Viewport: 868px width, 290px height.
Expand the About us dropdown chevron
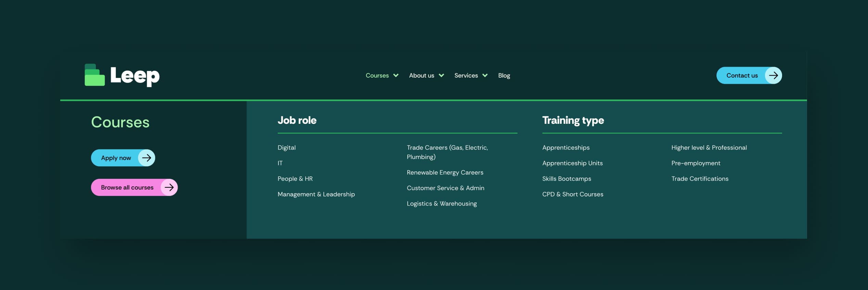click(441, 76)
